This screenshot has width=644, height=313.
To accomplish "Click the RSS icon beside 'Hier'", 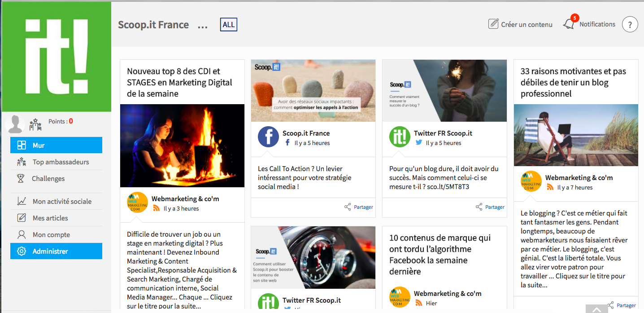I will coord(419,303).
